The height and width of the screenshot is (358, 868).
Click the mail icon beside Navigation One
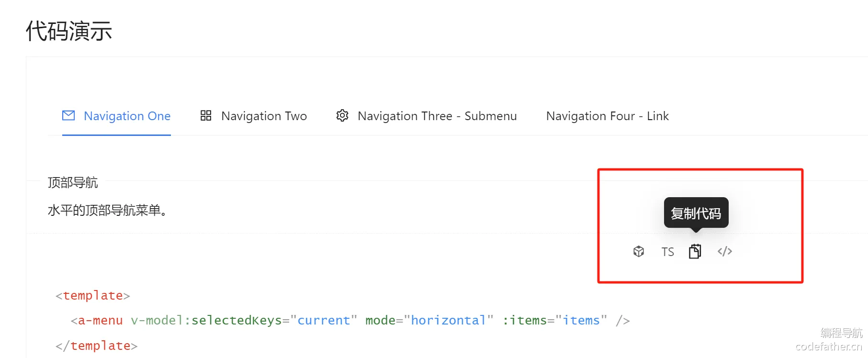pos(68,115)
